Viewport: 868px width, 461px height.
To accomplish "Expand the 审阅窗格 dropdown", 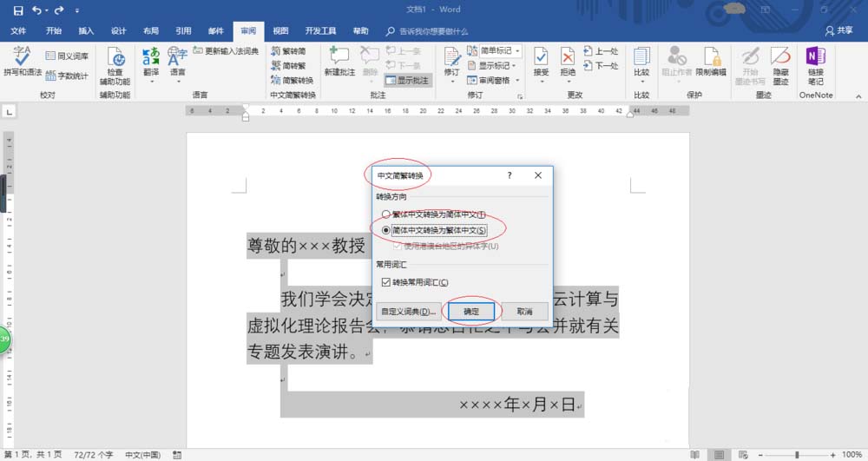I will 517,81.
